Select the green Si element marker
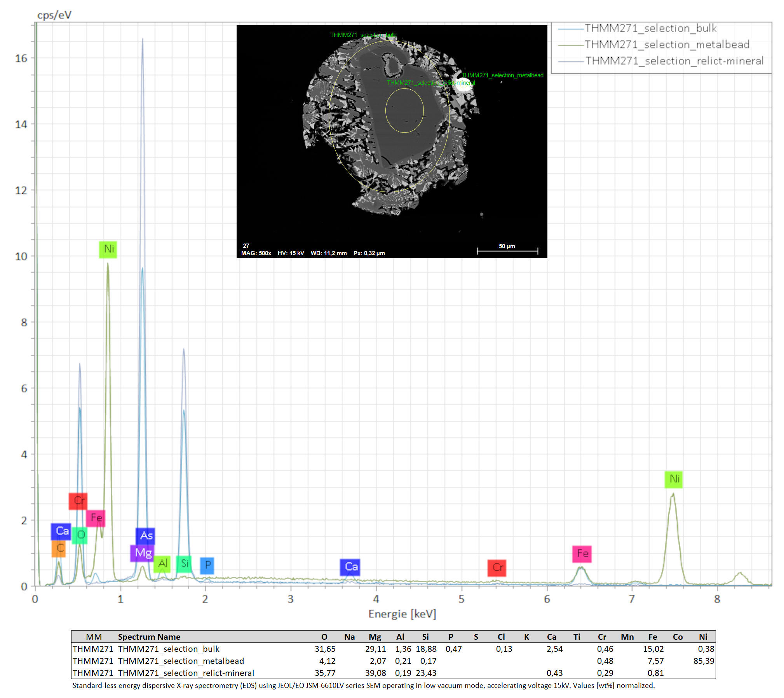Screen dimensions: 784x698 tap(184, 564)
